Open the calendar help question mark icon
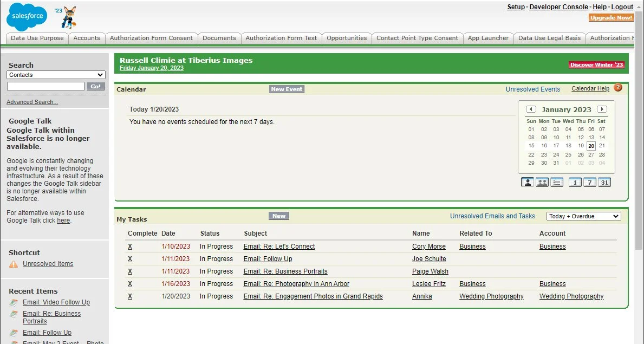 [x=617, y=88]
